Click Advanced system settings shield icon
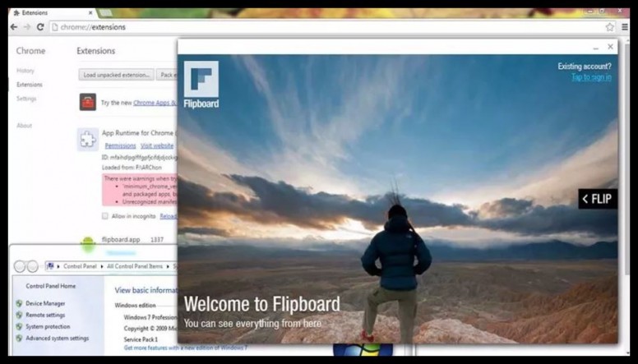The image size is (638, 364). click(x=19, y=338)
